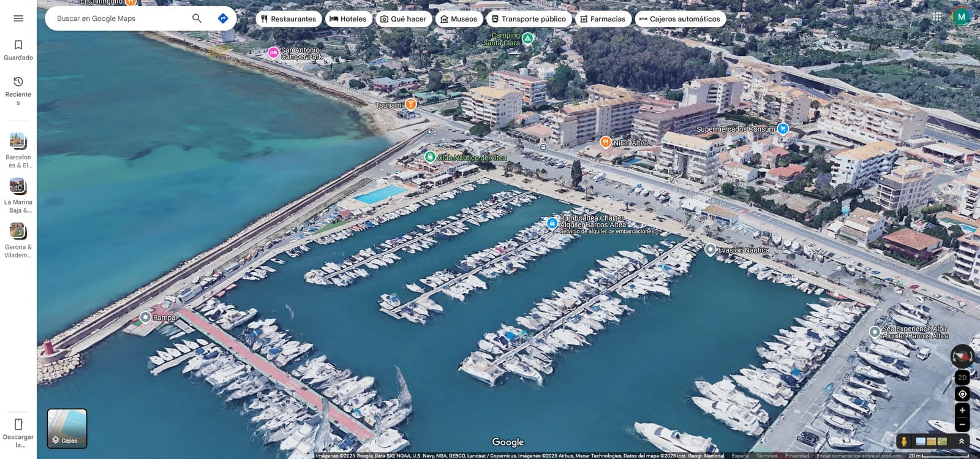This screenshot has height=459, width=980.
Task: Select Sea Experience Albir pin
Action: [x=875, y=332]
